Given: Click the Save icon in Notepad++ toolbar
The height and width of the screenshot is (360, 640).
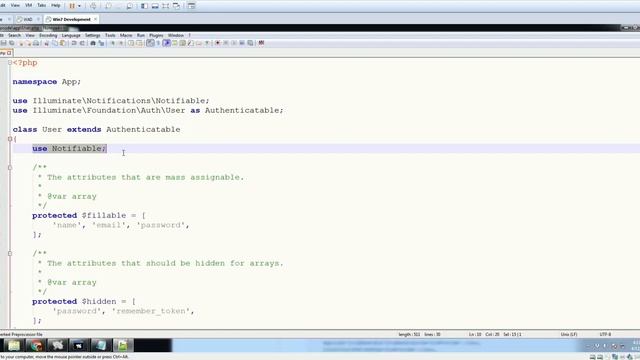Looking at the screenshot, I should pos(3,43).
